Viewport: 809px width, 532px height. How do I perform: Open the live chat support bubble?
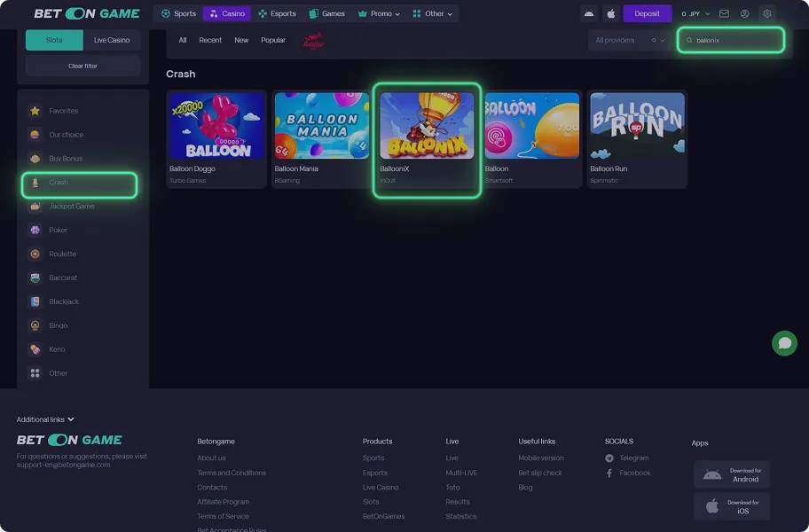[784, 343]
